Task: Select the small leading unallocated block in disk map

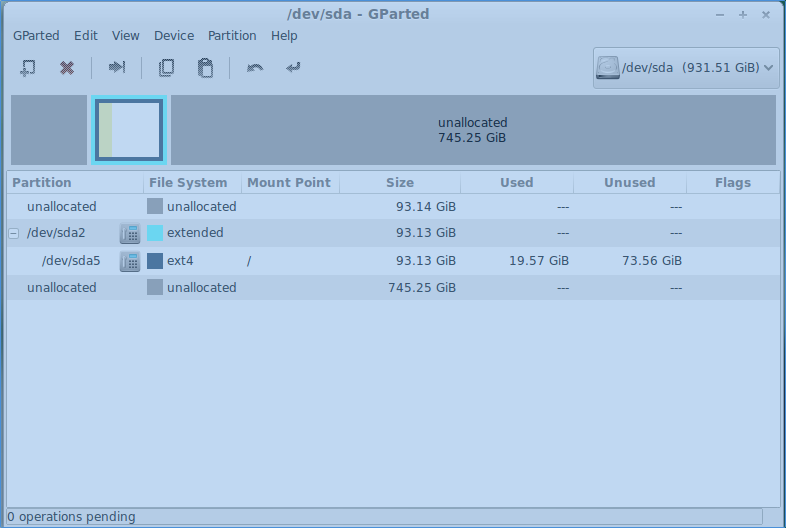Action: tap(49, 130)
